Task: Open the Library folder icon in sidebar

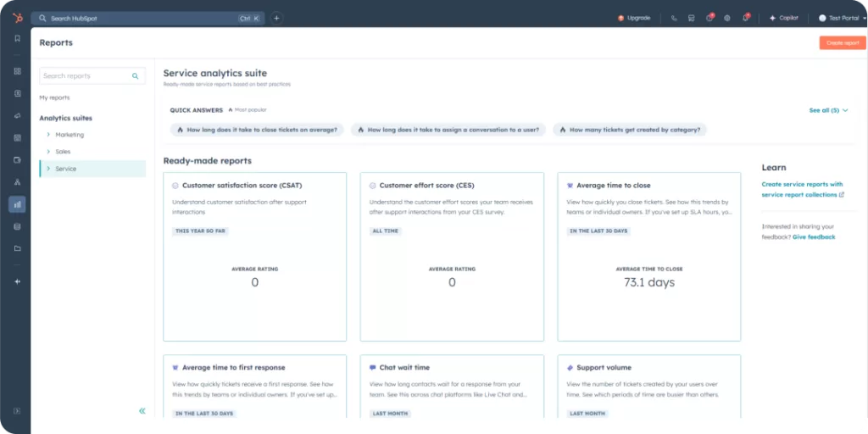Action: coord(17,248)
